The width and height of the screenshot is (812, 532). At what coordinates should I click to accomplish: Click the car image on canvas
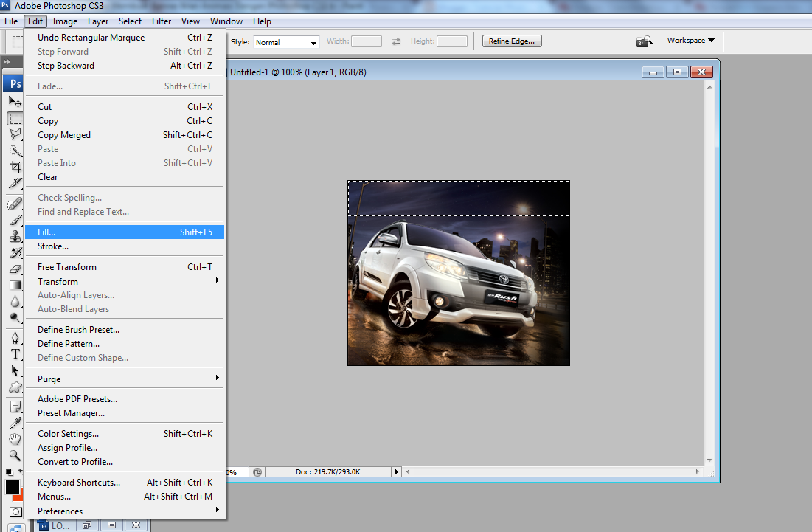point(458,273)
